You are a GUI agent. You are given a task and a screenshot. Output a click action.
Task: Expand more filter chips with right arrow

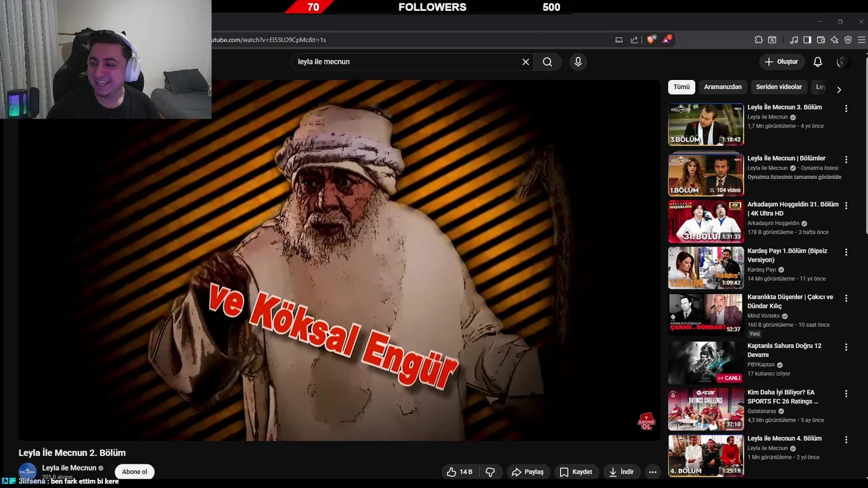pyautogui.click(x=839, y=89)
